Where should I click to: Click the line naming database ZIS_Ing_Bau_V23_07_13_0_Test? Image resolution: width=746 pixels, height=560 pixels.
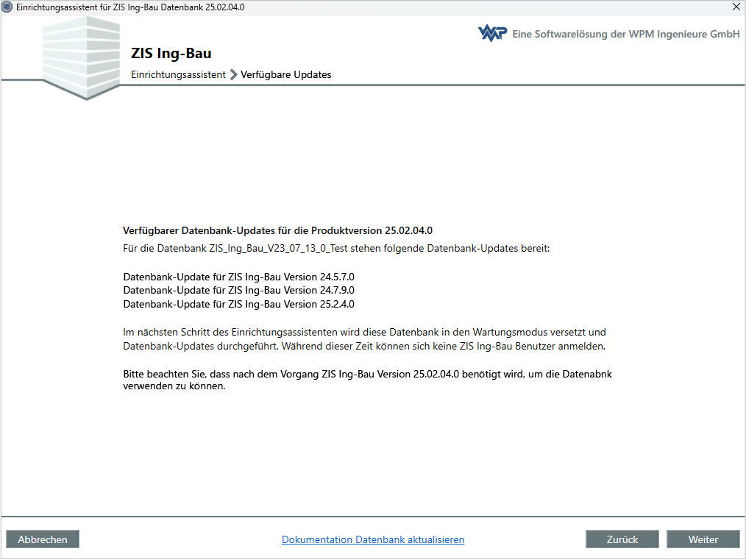336,249
